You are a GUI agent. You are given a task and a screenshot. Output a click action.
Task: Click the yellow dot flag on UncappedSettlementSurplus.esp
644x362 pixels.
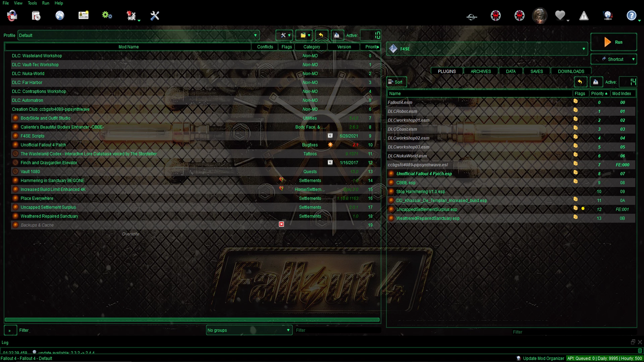[x=583, y=208]
